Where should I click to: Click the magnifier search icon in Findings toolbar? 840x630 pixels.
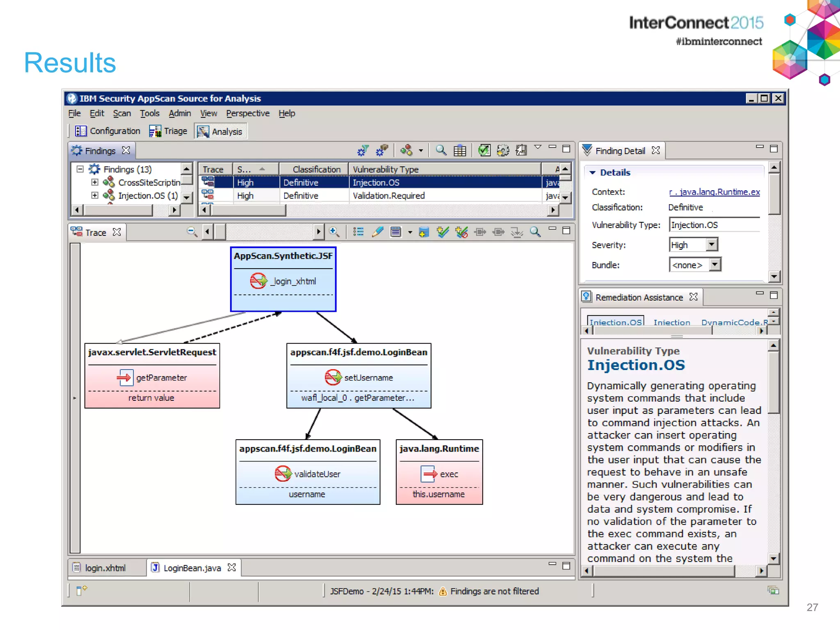(441, 151)
